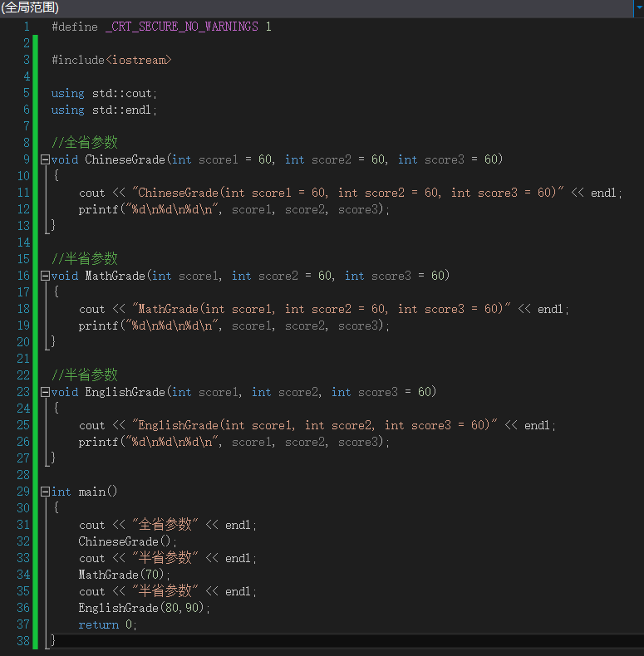Click the cout string on line 11
Screen dimensions: 644x656
click(348, 193)
